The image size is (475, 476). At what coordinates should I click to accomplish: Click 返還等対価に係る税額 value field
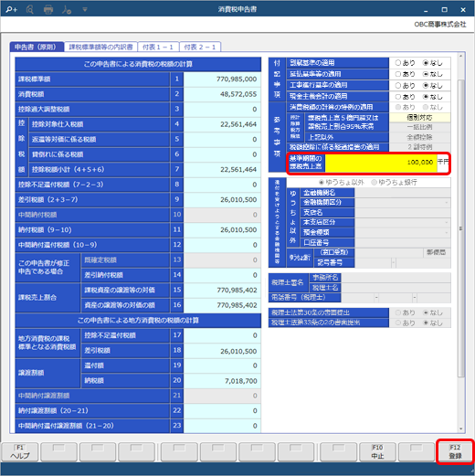(222, 140)
